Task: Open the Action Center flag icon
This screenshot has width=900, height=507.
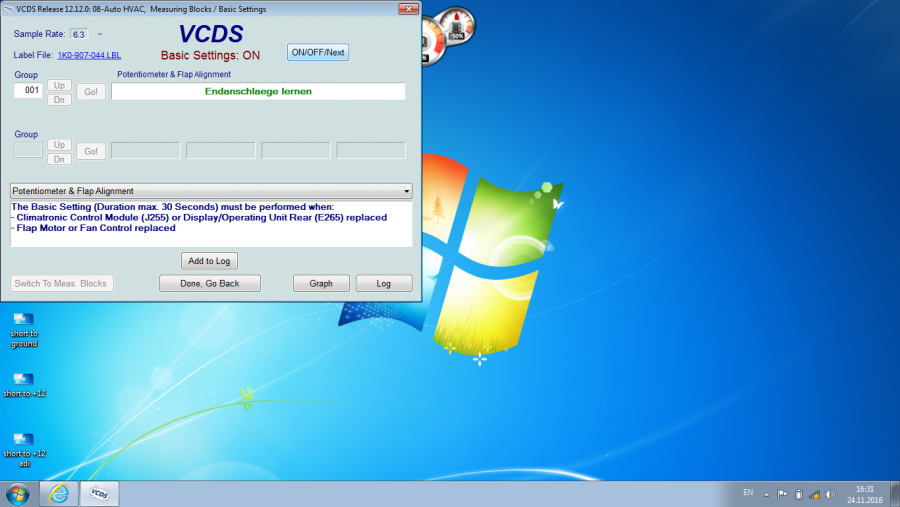Action: tap(783, 494)
